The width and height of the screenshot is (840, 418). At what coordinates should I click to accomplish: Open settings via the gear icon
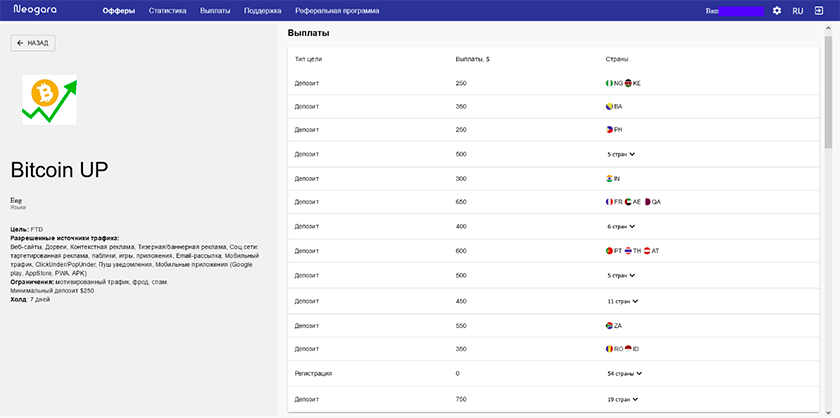click(777, 11)
